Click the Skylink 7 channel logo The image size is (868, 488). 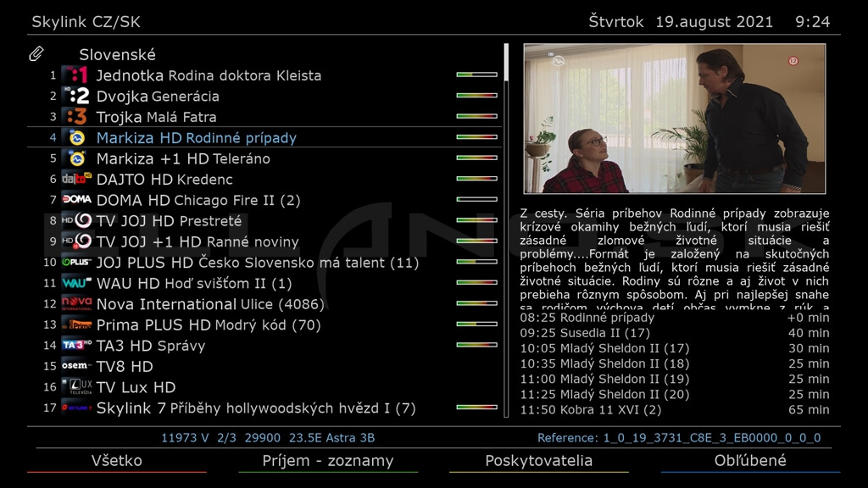(76, 408)
